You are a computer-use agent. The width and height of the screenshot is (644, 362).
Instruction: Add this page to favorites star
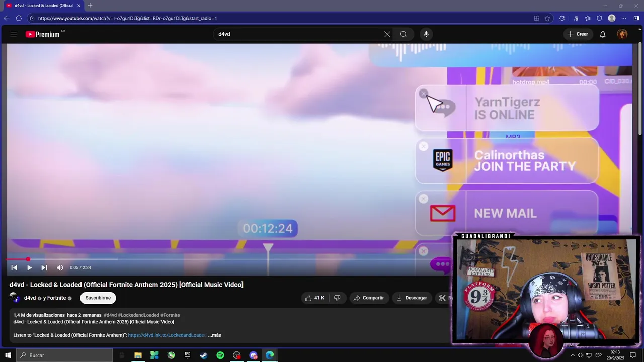coord(547,18)
